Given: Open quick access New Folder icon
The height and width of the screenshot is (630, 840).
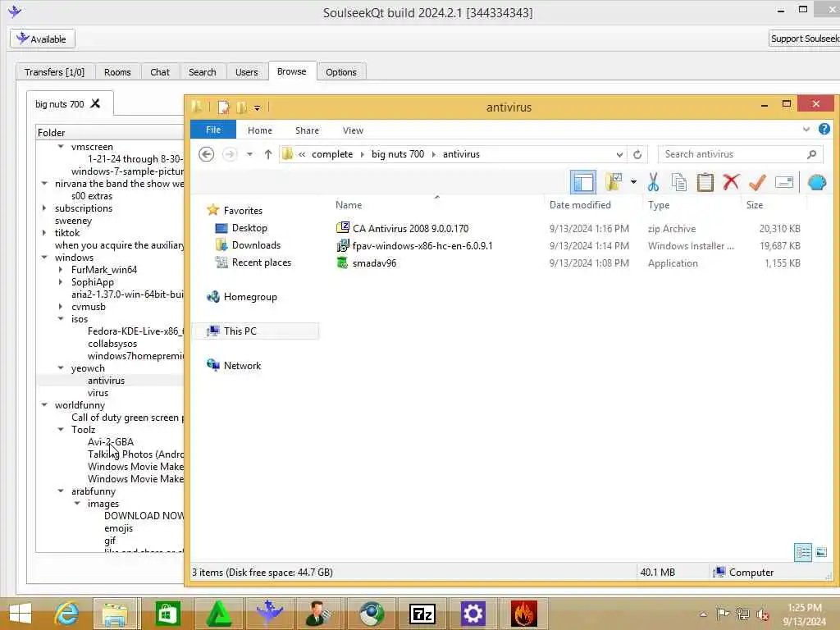Looking at the screenshot, I should (x=242, y=107).
